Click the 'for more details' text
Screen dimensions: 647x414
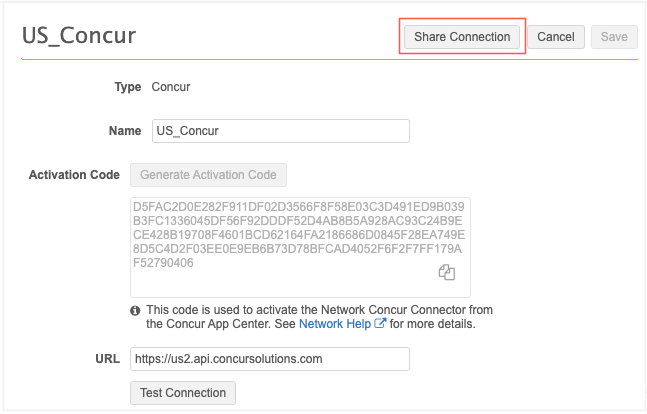432,324
